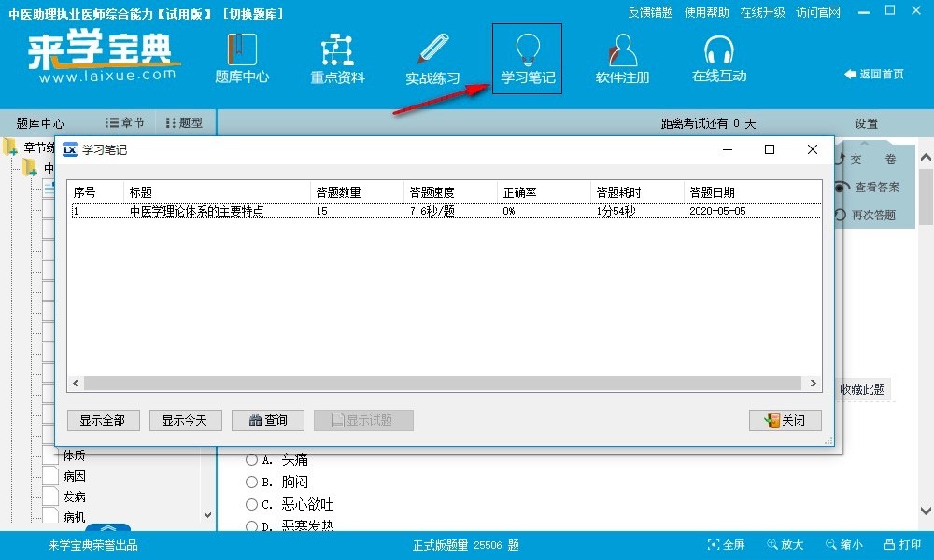
Task: Open 软件注册 software registration
Action: [622, 58]
